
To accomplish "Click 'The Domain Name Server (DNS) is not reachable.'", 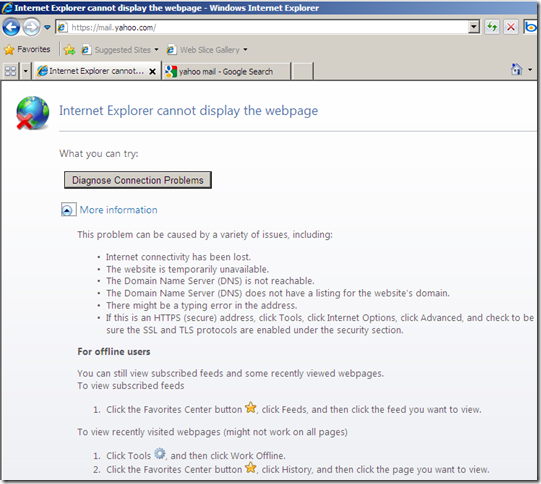I will point(210,281).
